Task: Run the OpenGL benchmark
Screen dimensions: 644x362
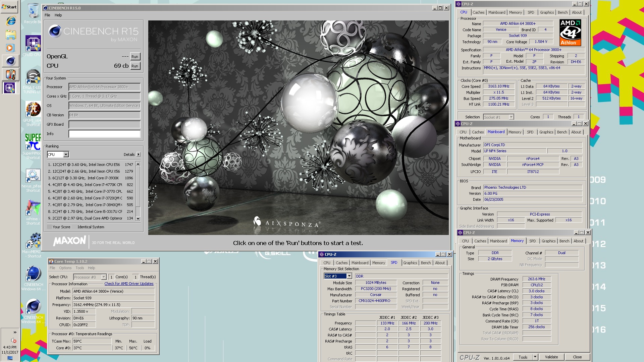Action: coord(135,57)
